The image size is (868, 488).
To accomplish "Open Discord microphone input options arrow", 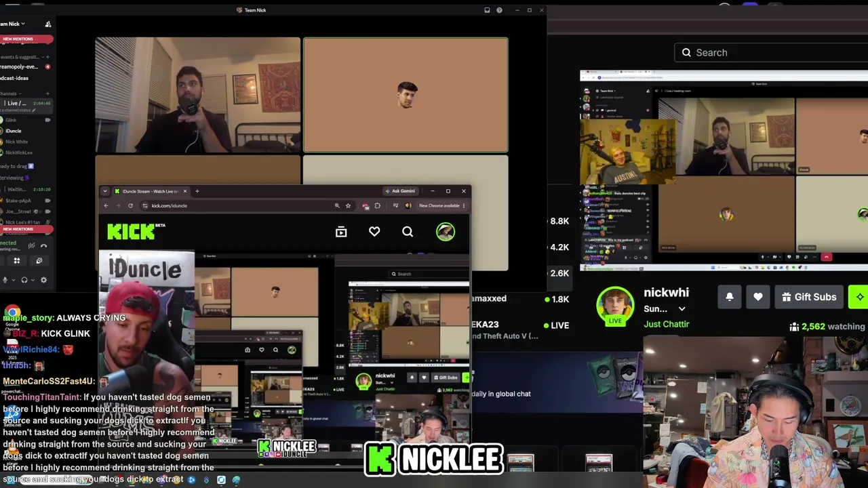I will click(14, 280).
